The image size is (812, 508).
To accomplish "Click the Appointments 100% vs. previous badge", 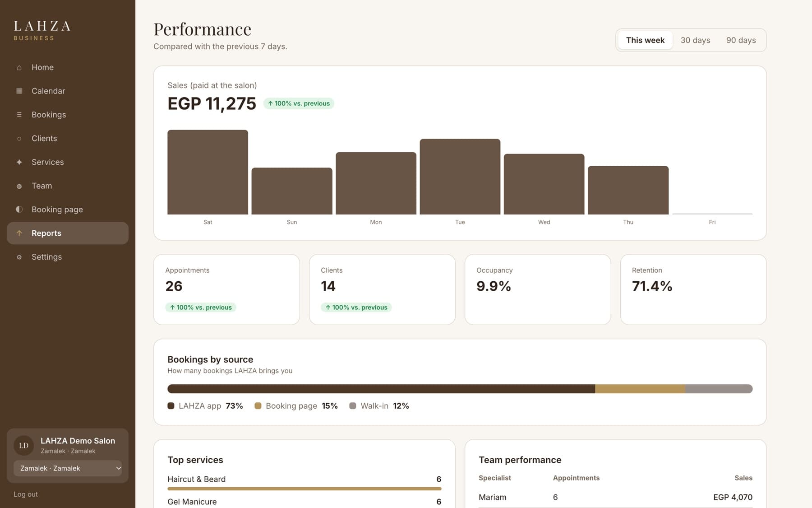I will pyautogui.click(x=201, y=308).
